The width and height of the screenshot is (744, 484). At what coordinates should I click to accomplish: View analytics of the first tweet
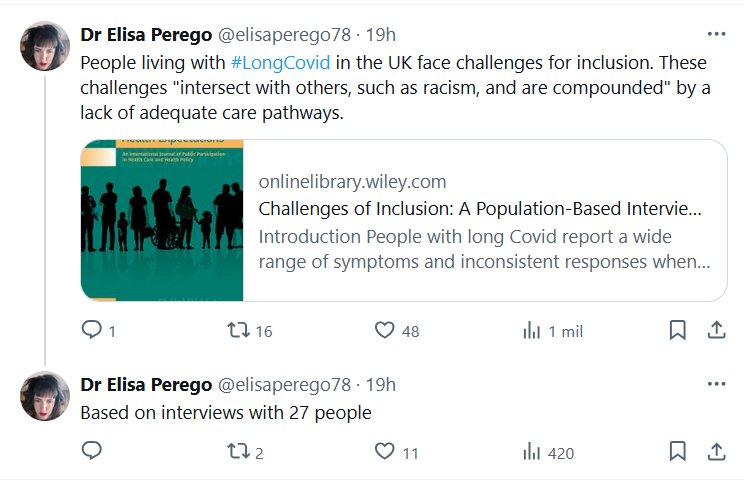[x=532, y=331]
